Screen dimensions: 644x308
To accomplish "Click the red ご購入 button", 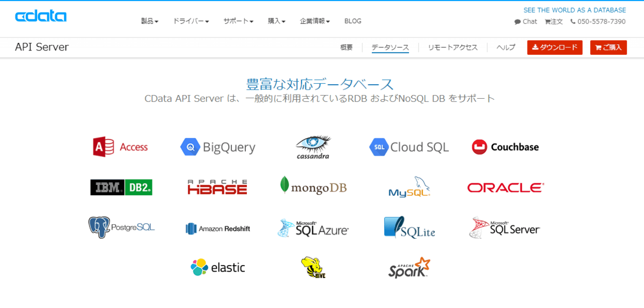I will pyautogui.click(x=609, y=47).
